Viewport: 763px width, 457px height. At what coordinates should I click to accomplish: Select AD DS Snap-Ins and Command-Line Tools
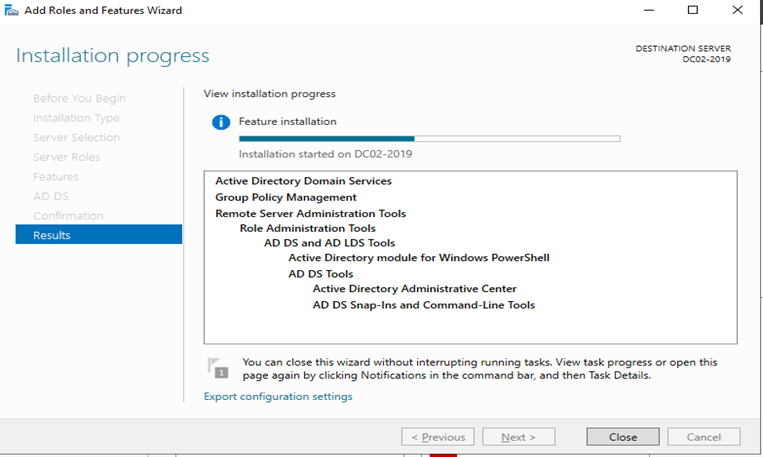[423, 305]
